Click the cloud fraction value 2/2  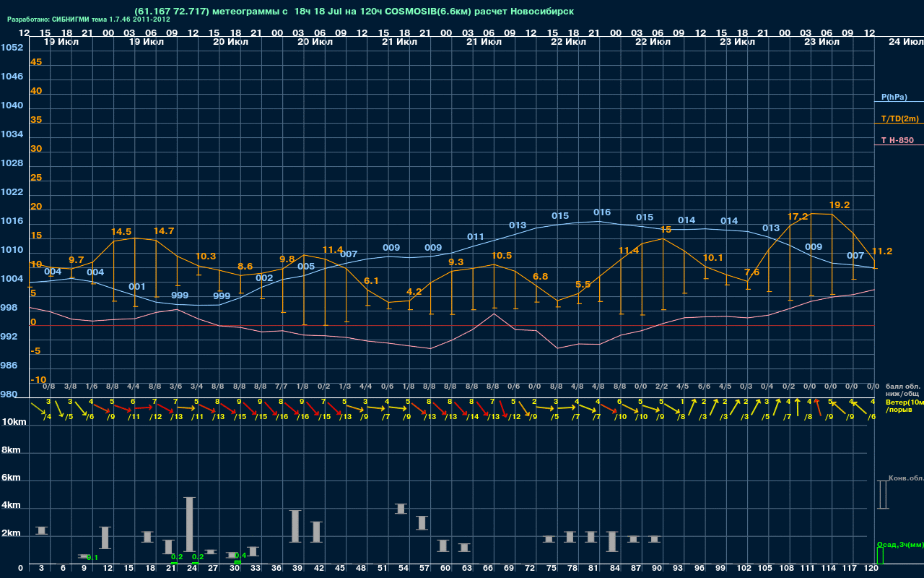tap(661, 387)
